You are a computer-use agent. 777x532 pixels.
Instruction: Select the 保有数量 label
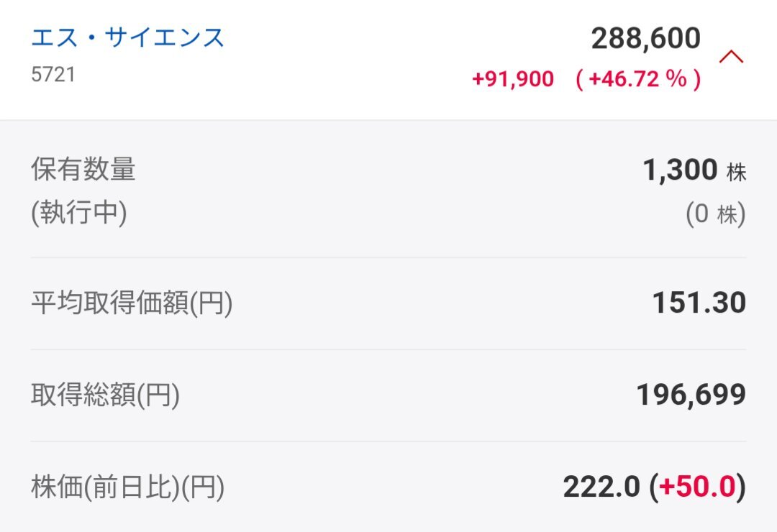click(x=83, y=170)
